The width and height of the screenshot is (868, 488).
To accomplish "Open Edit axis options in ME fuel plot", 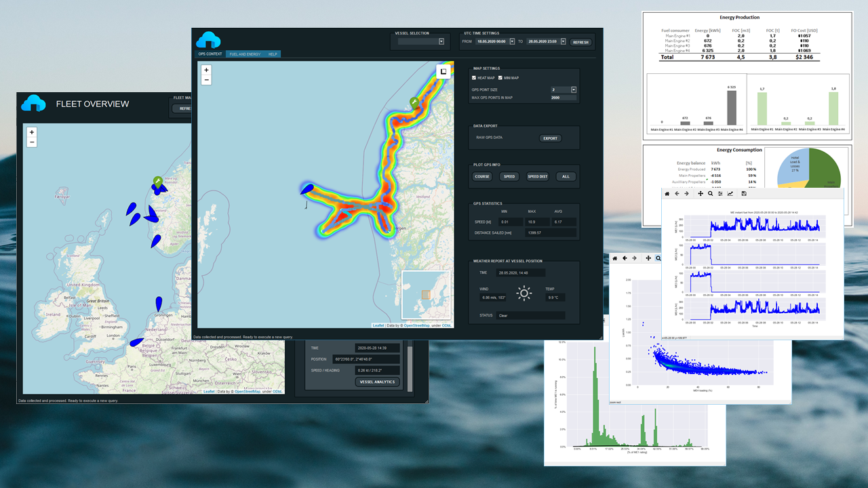I will point(730,194).
